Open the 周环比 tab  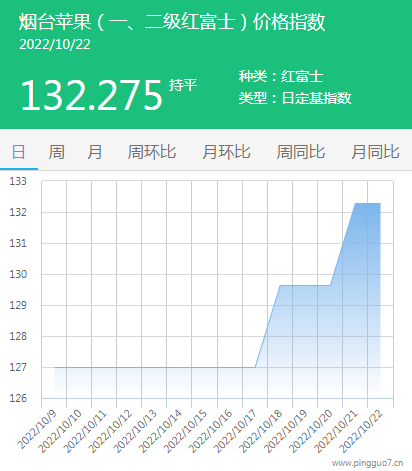(x=152, y=152)
